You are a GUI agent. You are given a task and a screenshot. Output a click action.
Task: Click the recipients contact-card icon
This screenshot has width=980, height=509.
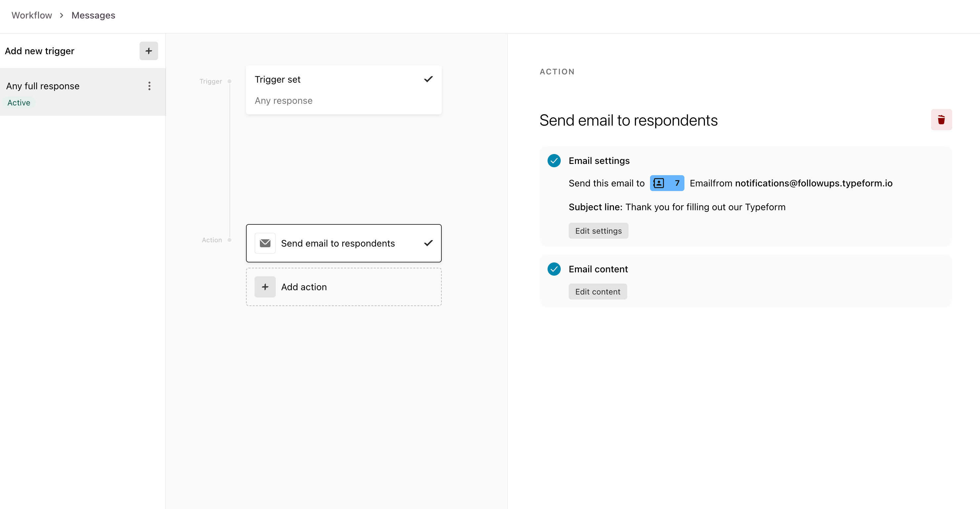tap(658, 183)
